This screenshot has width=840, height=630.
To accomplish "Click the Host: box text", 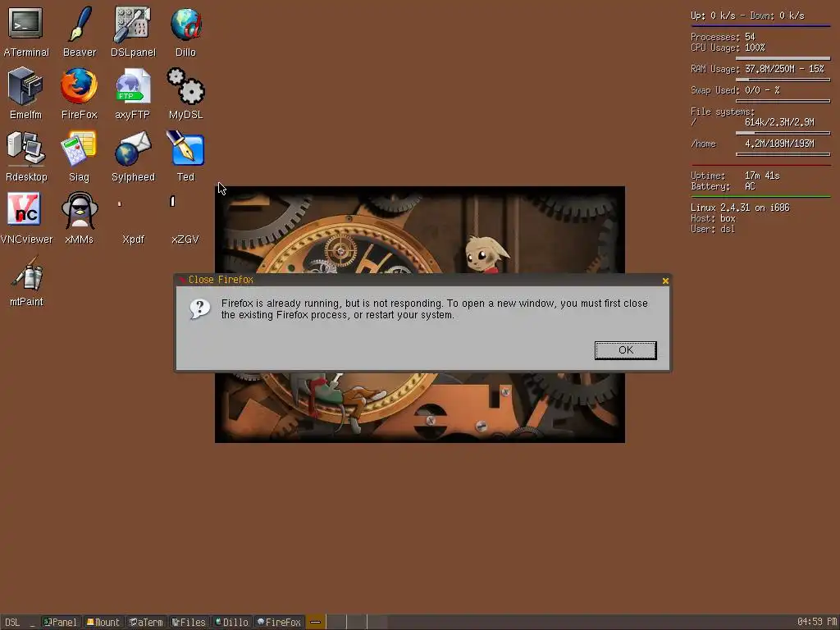I will (x=713, y=218).
